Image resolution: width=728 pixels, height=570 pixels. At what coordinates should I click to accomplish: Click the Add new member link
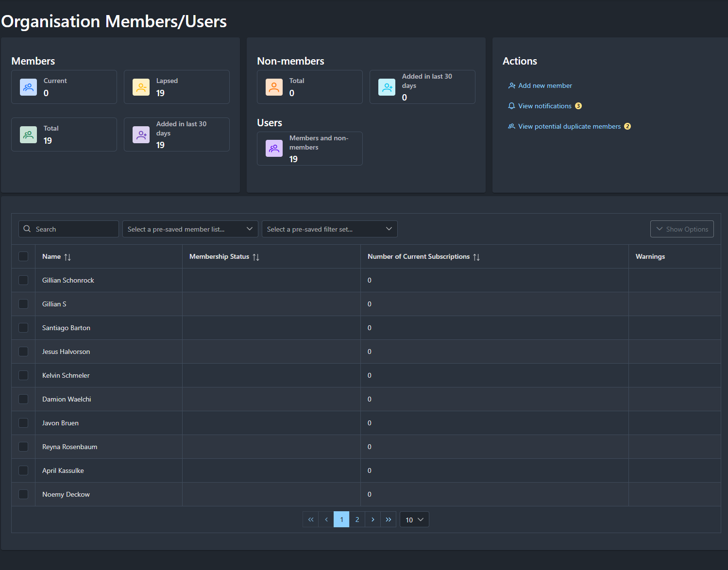click(545, 85)
